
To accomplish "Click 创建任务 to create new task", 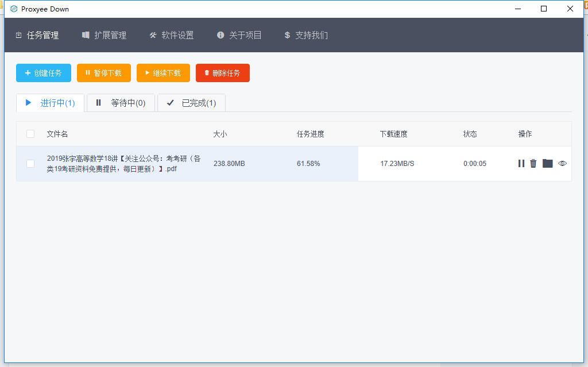I will pyautogui.click(x=44, y=73).
